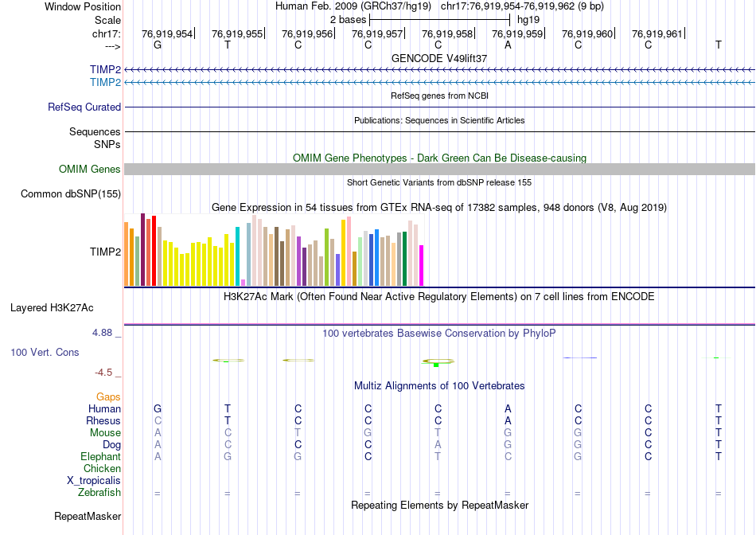Click the magenta bar in GTEx chart

(422, 265)
